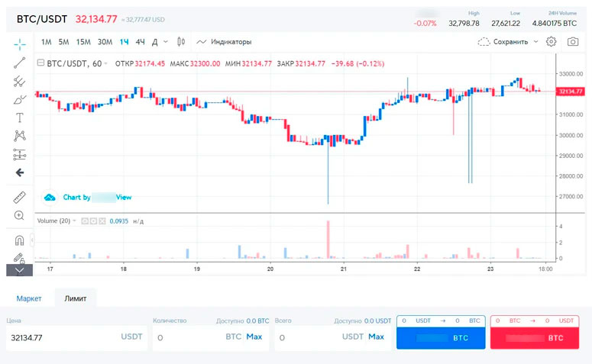Collapse the BTC/USDT legend toggle box

pyautogui.click(x=40, y=63)
